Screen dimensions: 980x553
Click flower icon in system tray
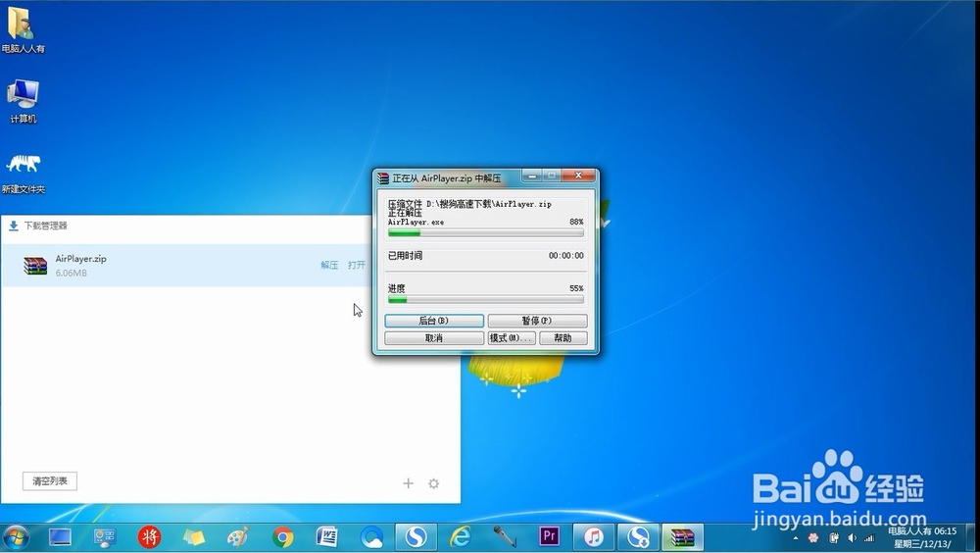point(813,538)
